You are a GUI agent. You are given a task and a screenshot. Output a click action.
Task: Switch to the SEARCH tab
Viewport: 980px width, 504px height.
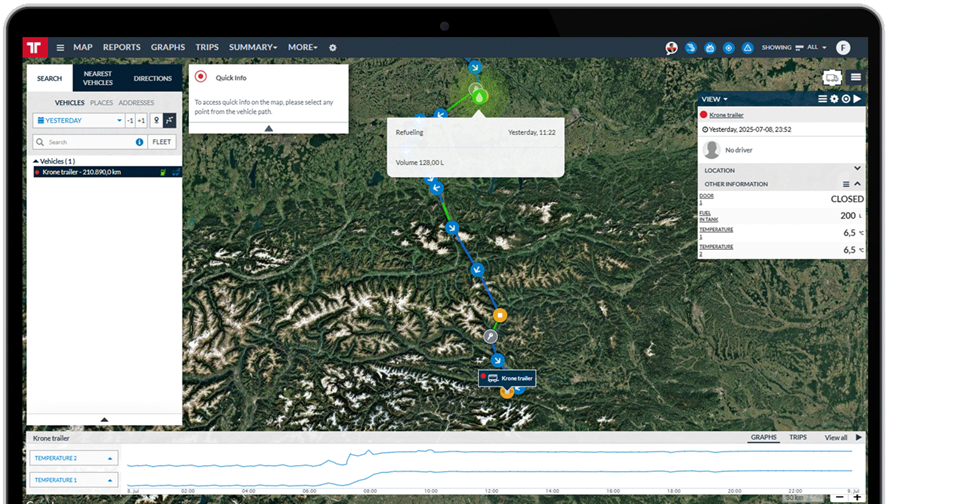(x=49, y=78)
